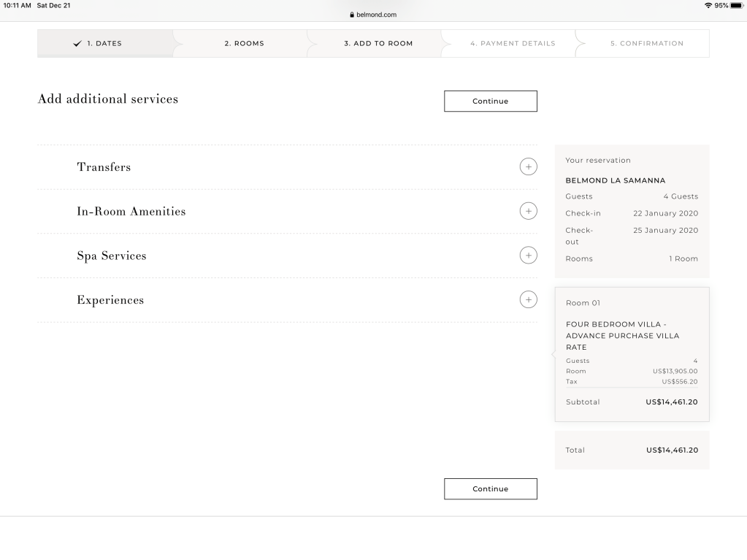Select the 5. Confirmation step
This screenshot has width=747, height=560.
tap(647, 44)
